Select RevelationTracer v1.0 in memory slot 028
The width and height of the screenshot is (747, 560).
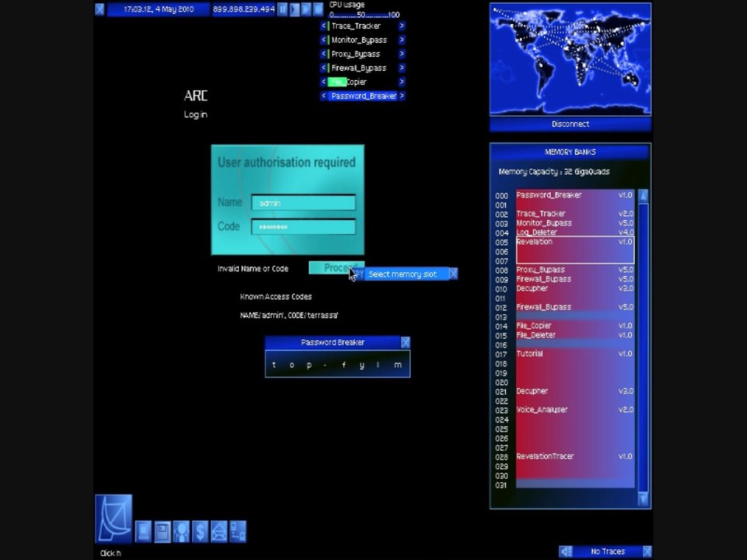tap(575, 457)
